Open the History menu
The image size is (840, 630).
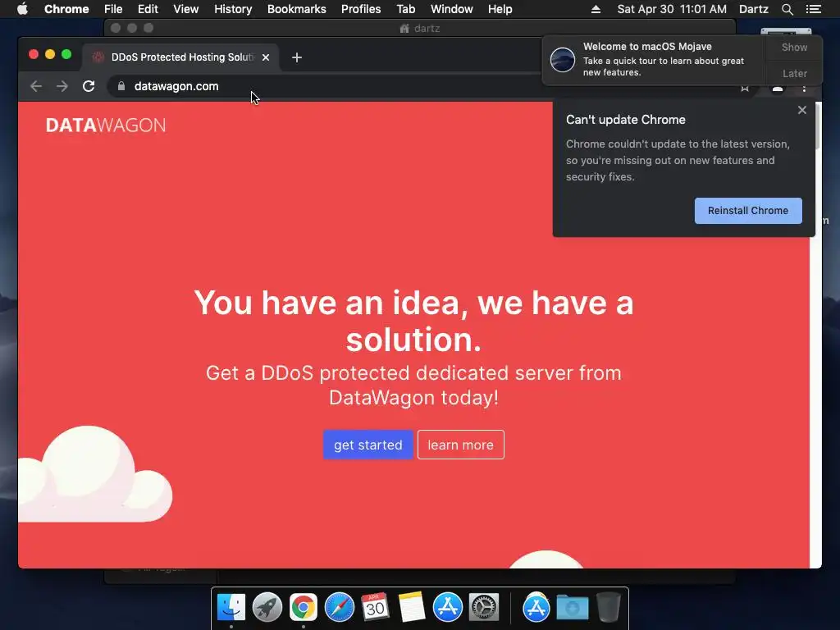233,9
